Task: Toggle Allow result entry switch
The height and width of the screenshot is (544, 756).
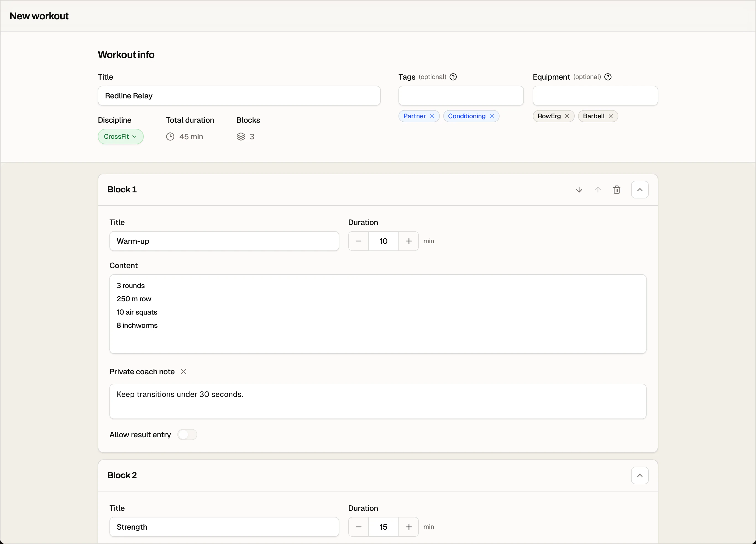Action: 187,435
